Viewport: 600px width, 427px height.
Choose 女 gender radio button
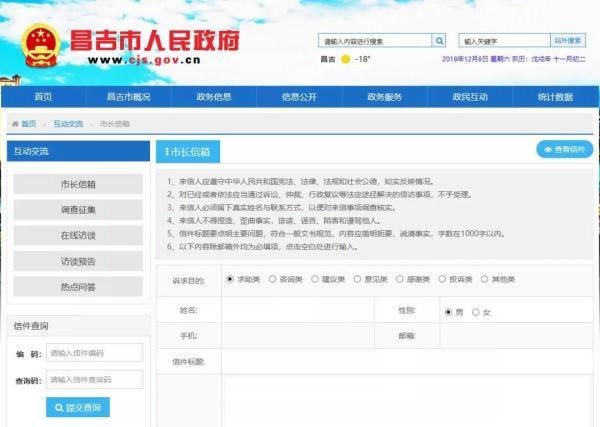click(476, 312)
